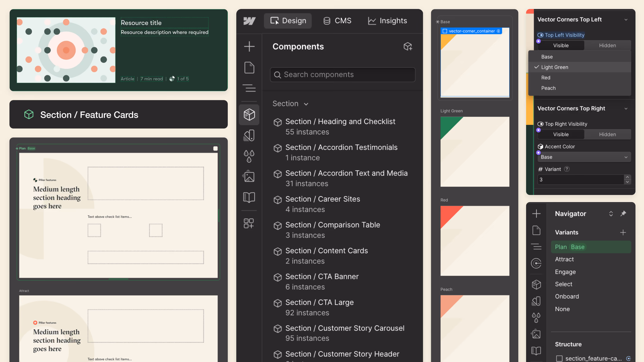Click the plus icon in Navigator sidebar
644x362 pixels.
click(x=536, y=214)
